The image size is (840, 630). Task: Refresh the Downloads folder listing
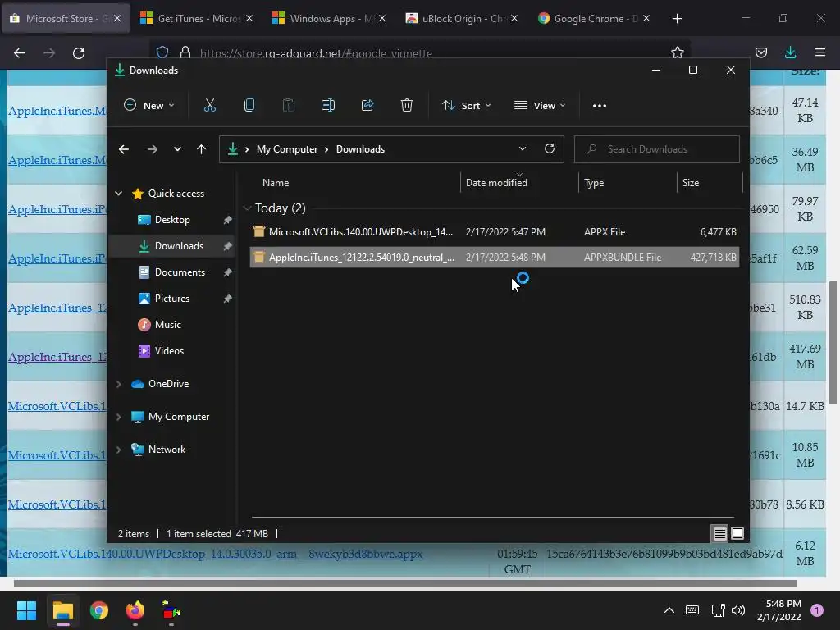pyautogui.click(x=550, y=149)
